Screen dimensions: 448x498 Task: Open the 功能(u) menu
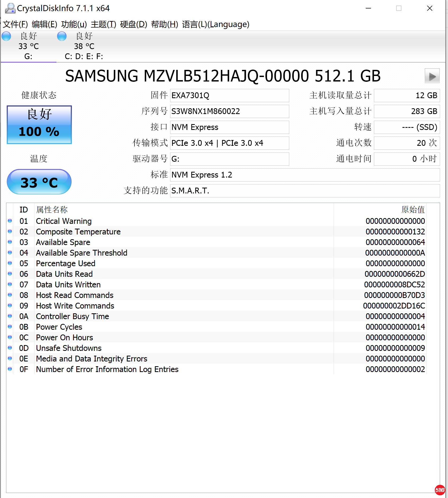[x=74, y=24]
